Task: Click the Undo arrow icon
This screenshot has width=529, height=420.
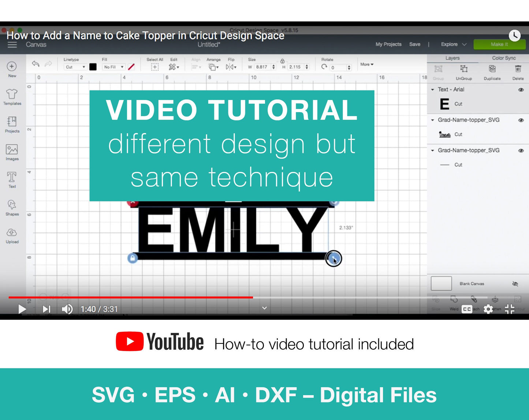Action: point(36,64)
